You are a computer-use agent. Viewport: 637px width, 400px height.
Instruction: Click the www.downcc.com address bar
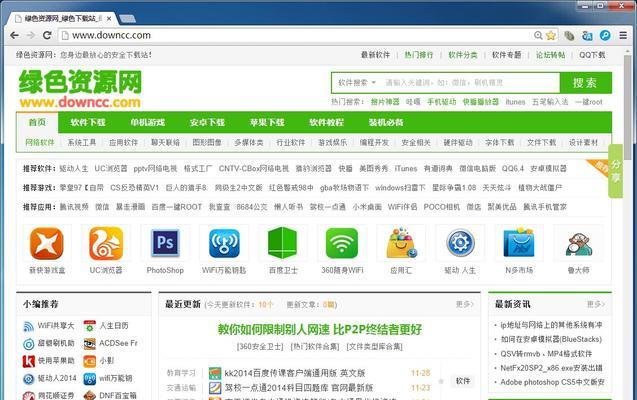(297, 36)
